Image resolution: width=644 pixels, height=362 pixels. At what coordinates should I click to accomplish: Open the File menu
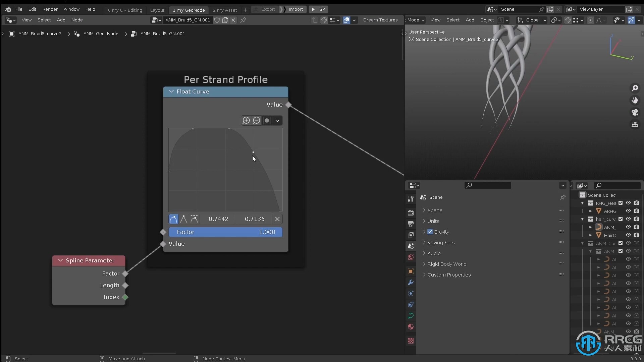(x=19, y=9)
